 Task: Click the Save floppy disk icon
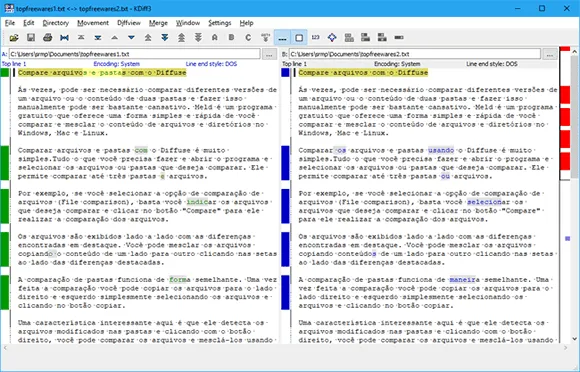31,37
